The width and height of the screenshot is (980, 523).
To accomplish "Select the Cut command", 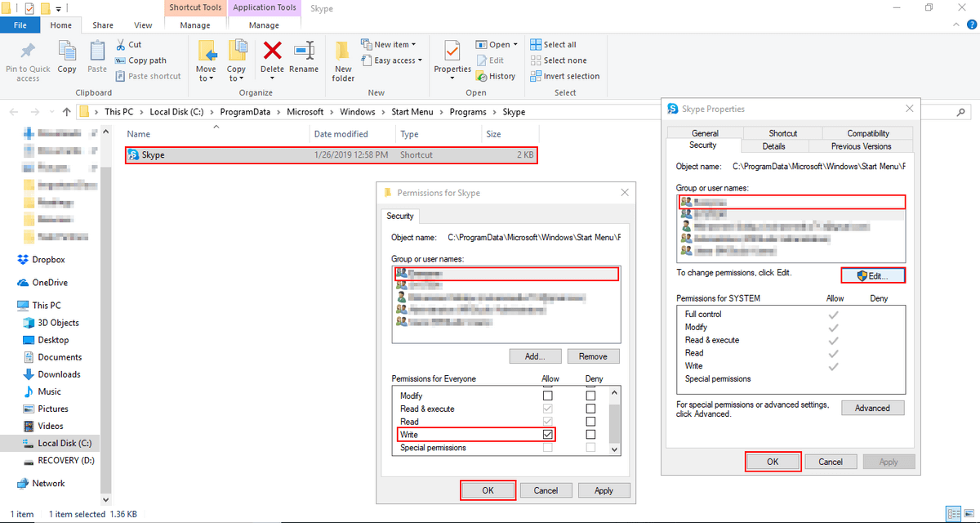I will coord(128,45).
